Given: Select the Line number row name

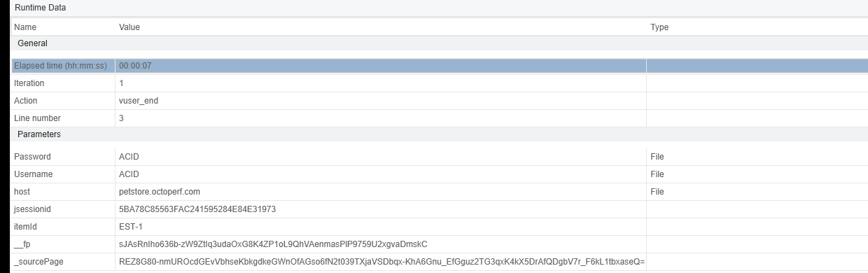Looking at the screenshot, I should click(37, 118).
